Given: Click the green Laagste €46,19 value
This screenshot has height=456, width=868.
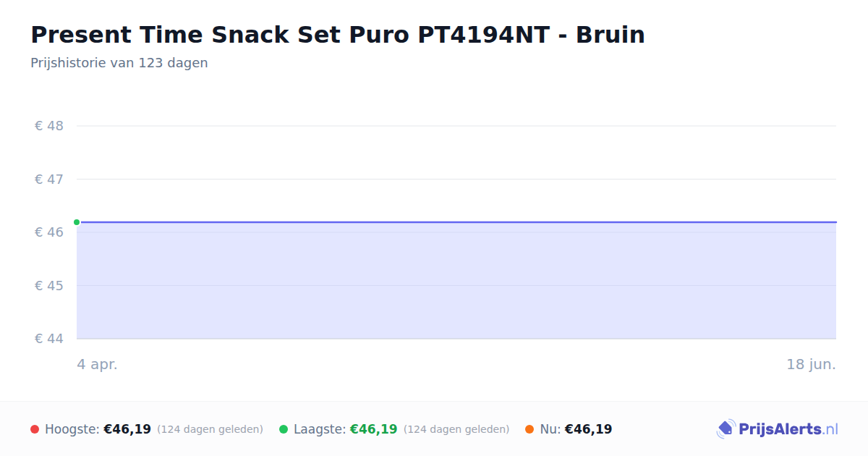Looking at the screenshot, I should tap(373, 429).
